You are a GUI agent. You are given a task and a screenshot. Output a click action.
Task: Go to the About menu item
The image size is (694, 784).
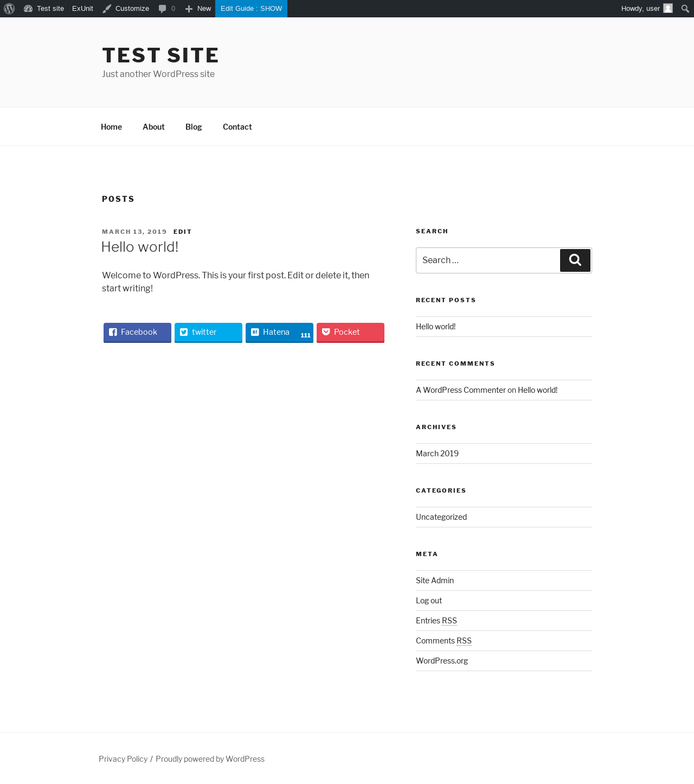click(x=153, y=127)
